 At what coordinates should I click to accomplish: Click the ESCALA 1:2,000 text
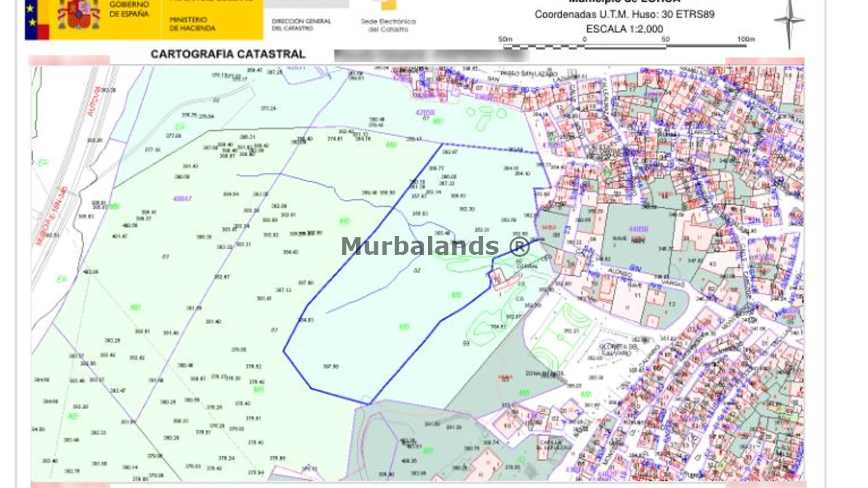(625, 29)
